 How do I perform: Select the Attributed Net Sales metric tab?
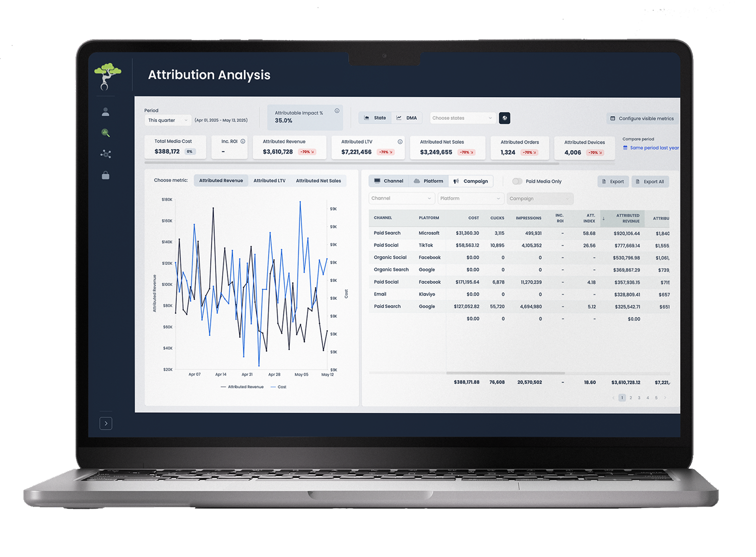coord(319,180)
